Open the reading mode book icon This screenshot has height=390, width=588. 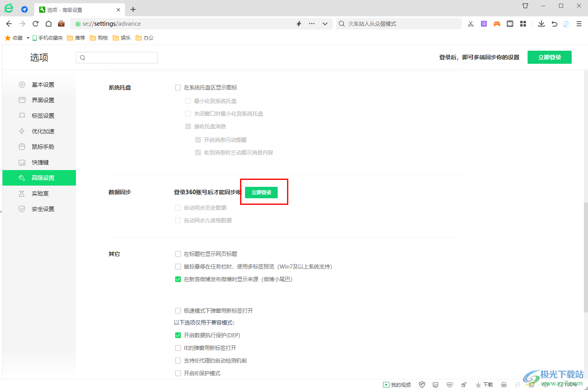[x=510, y=24]
